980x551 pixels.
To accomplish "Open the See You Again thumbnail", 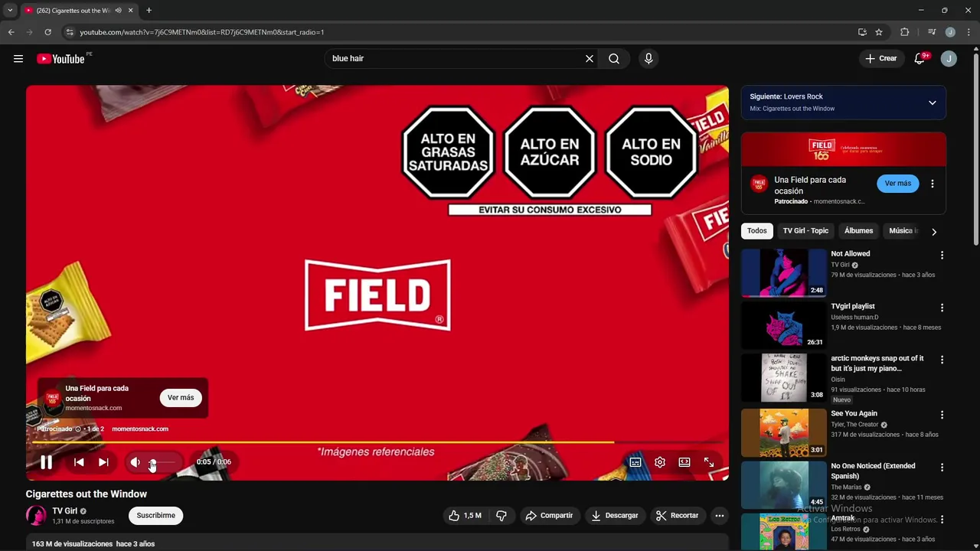I will pos(784,432).
